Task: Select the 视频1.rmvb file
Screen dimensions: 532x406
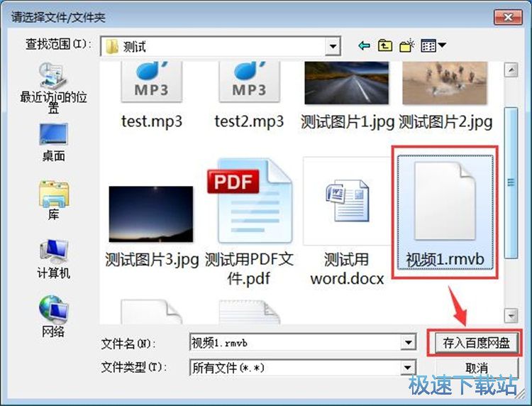Action: pyautogui.click(x=445, y=212)
